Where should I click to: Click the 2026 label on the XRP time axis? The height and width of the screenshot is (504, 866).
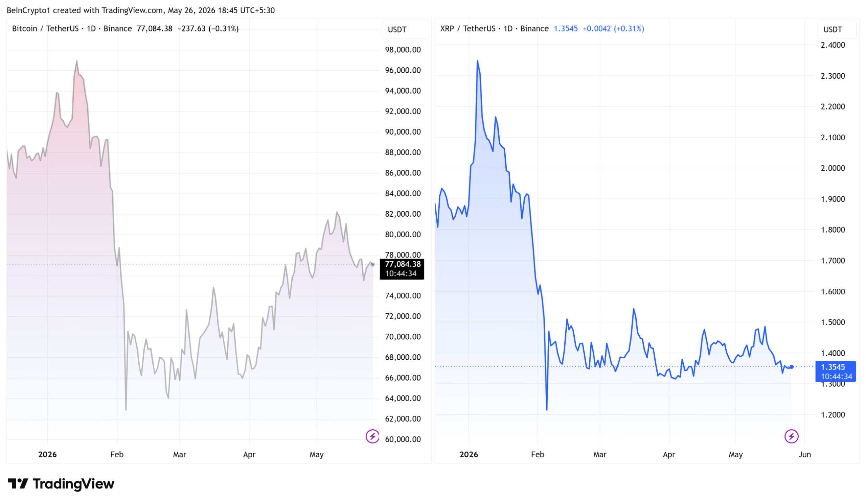point(469,455)
